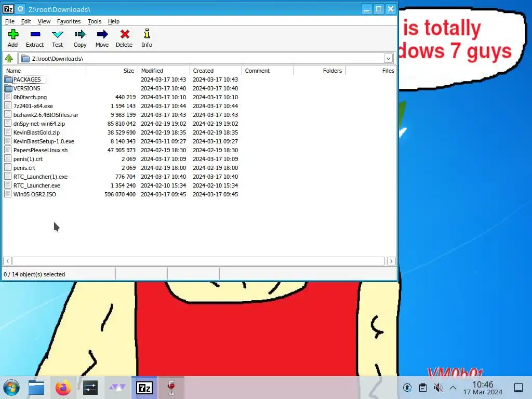The height and width of the screenshot is (399, 532).
Task: Select bizhawk2.6.4BIOSfiles.rar file
Action: (46, 115)
